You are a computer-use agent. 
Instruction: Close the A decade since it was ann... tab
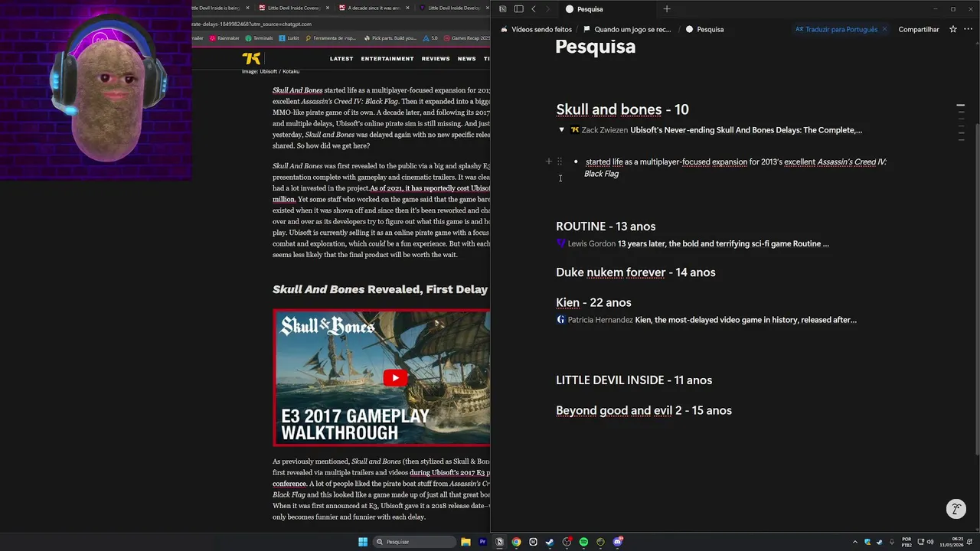[407, 8]
